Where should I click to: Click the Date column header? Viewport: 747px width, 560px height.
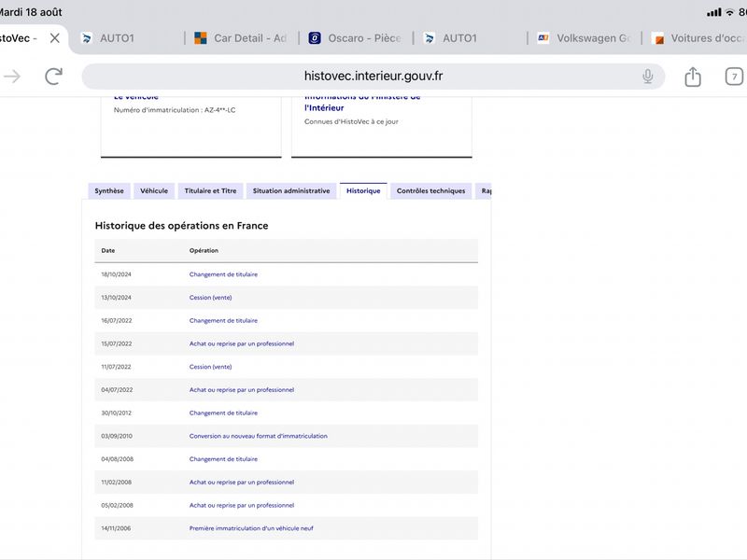(107, 250)
